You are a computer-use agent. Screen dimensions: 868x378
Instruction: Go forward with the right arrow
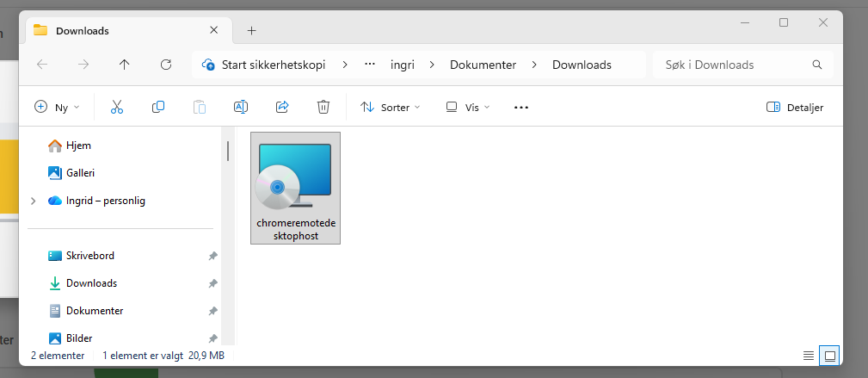coord(83,65)
